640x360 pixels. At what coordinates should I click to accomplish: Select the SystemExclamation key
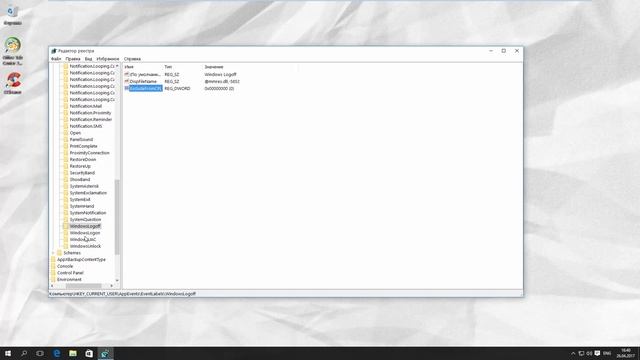tap(88, 193)
